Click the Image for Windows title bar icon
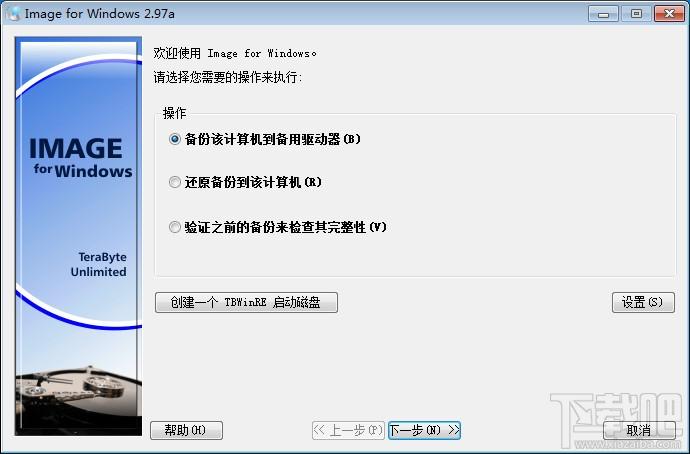Screen dimensions: 690x454 click(14, 14)
